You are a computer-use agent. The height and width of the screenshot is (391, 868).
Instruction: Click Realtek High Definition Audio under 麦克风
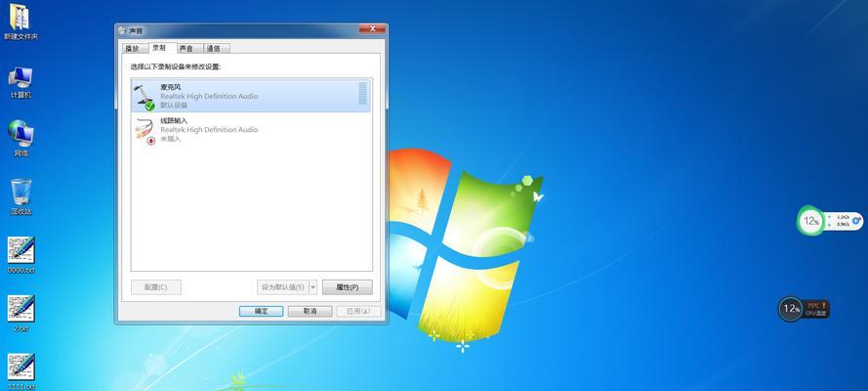209,97
